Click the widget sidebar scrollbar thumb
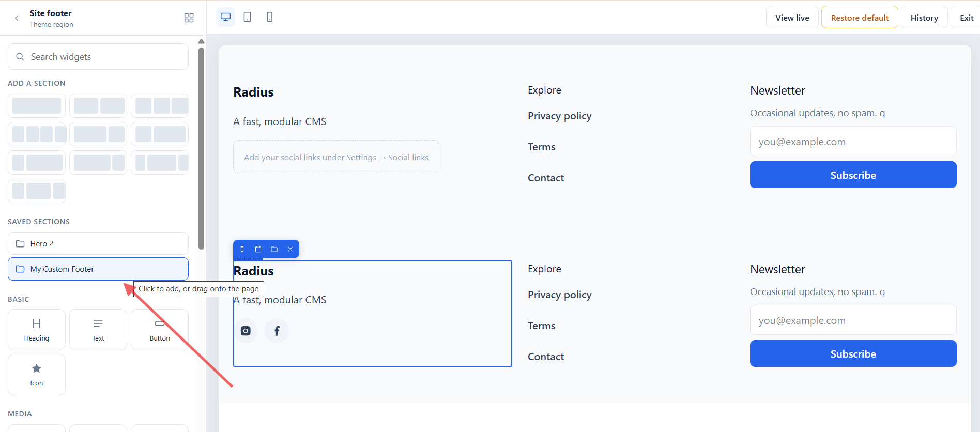Screen dimensions: 980x432 pyautogui.click(x=201, y=148)
